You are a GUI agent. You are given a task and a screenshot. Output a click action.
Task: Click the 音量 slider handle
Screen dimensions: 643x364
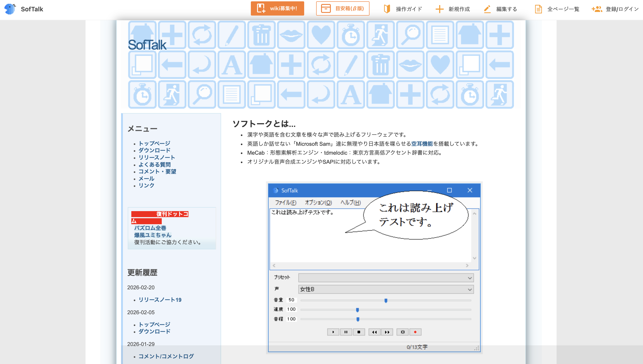(386, 300)
